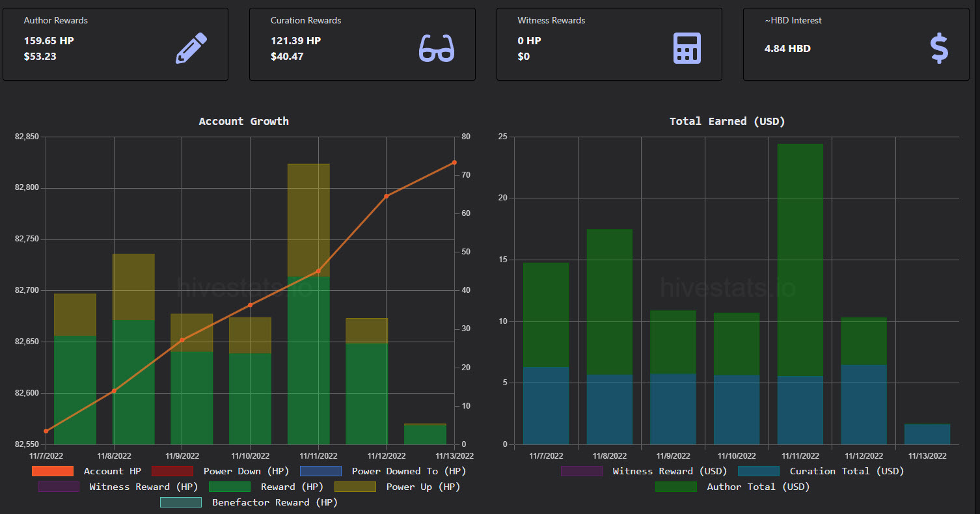Toggle the Power Downed To (HP) legend swatch
The width and height of the screenshot is (980, 514).
click(320, 471)
